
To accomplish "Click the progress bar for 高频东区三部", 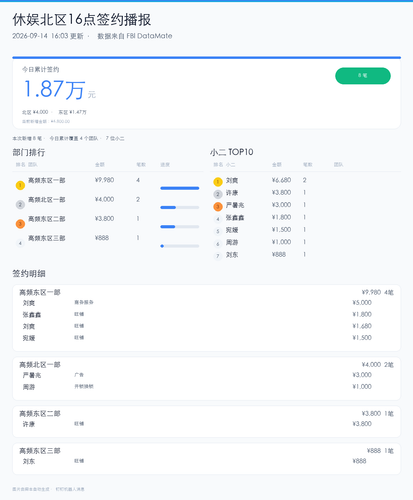I will point(180,246).
